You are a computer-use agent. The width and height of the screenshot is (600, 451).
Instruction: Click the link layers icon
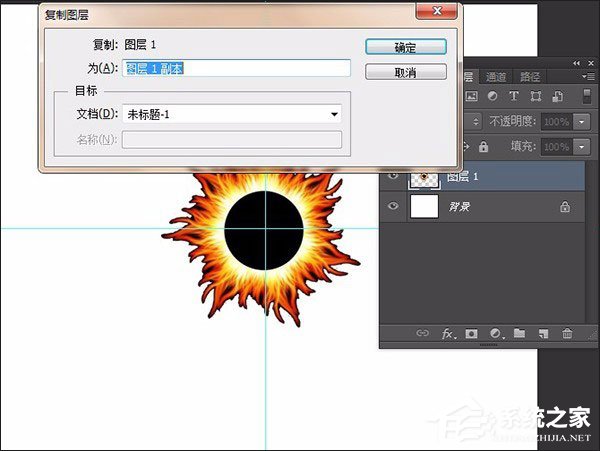click(422, 333)
